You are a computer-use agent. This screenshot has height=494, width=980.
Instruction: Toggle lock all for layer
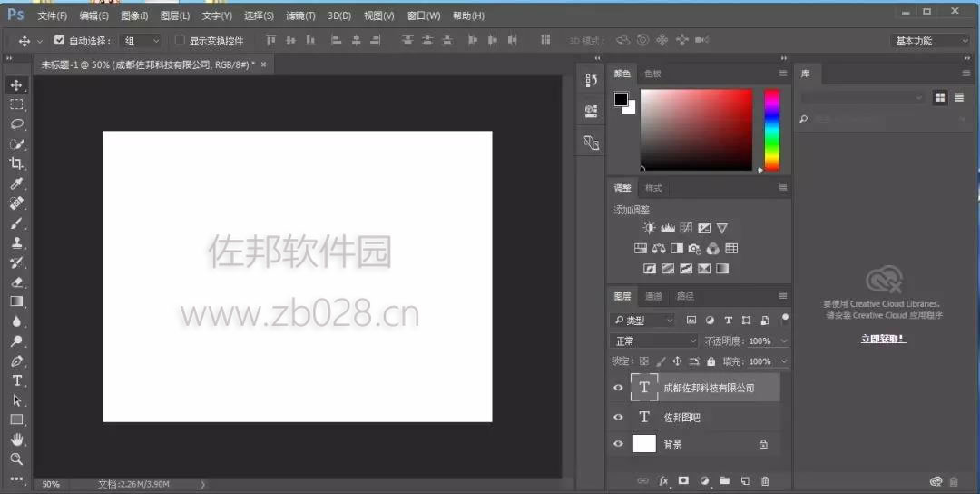(710, 361)
